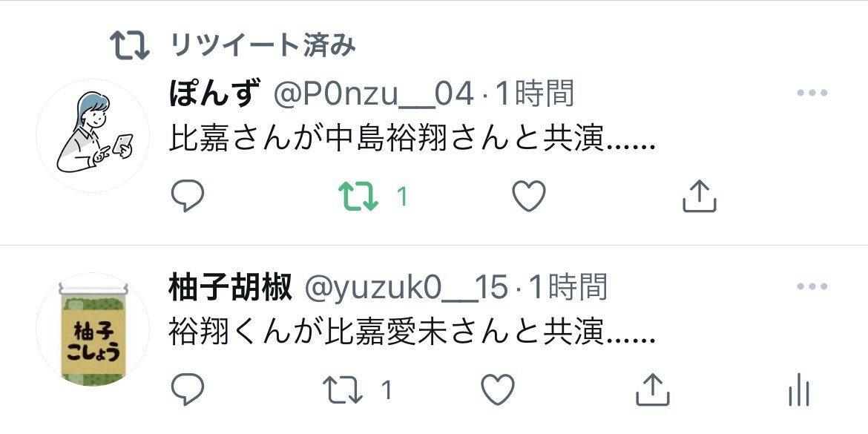
Task: Share 柚子胡椒's tweet
Action: coord(653,389)
